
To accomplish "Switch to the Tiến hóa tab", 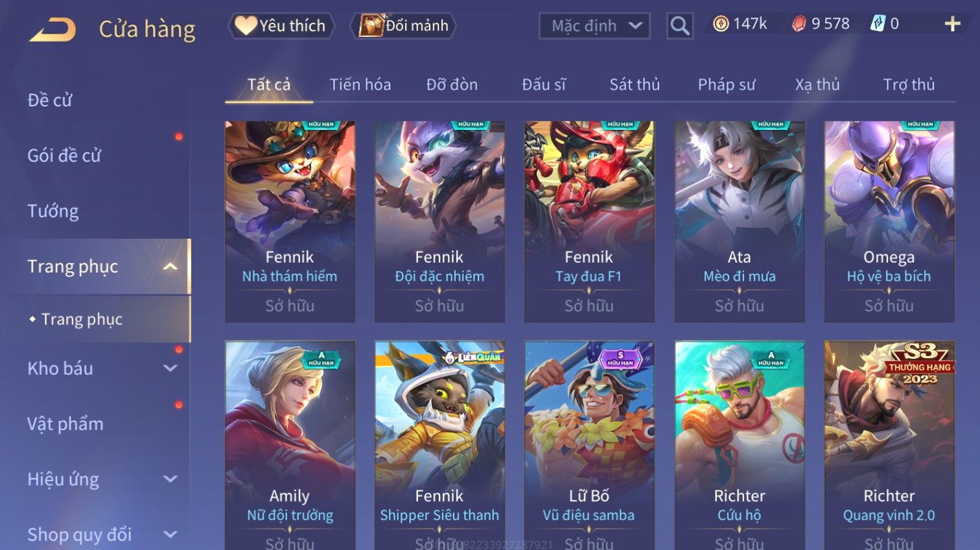I will [x=360, y=84].
